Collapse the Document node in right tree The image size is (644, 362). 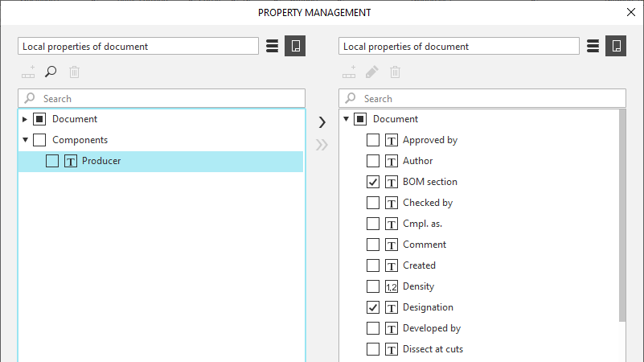pyautogui.click(x=346, y=119)
